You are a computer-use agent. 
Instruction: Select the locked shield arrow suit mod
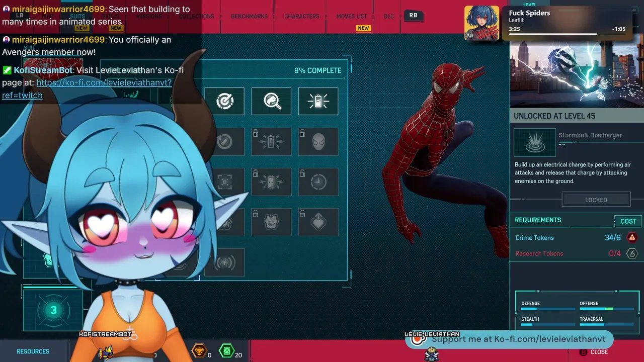pos(318,222)
